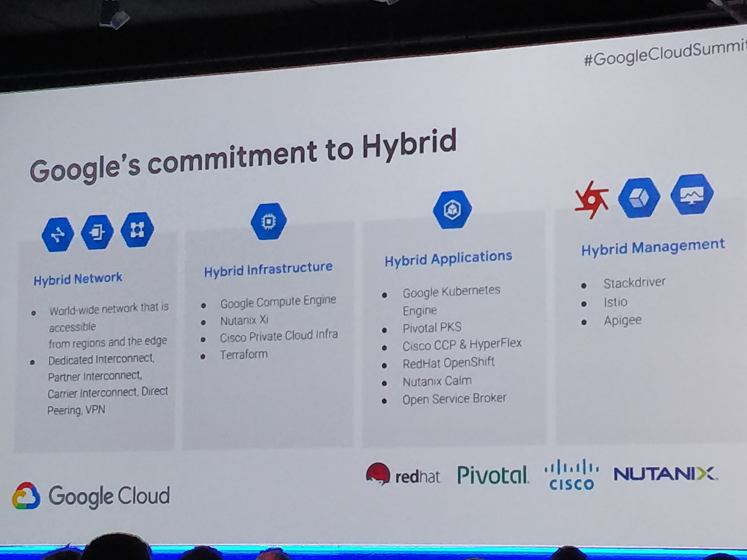
Task: Click the "Nutanix Calm" bullet
Action: click(x=437, y=381)
